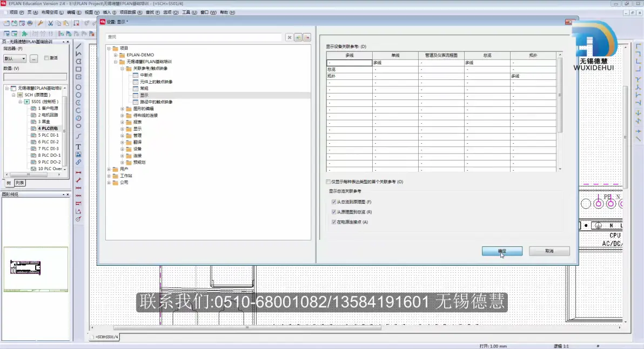This screenshot has width=644, height=349.
Task: Click the 数值 (V) filter input field
Action: pos(35,77)
